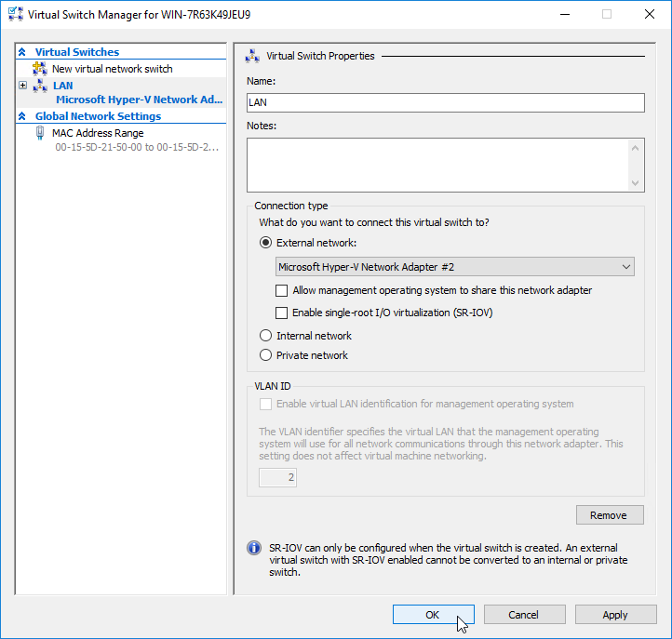Viewport: 672px width, 639px height.
Task: Click the Virtual Switch Properties header icon
Action: click(x=253, y=56)
